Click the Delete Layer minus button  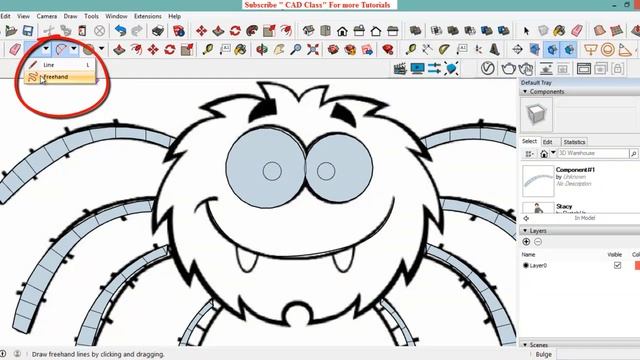[538, 242]
